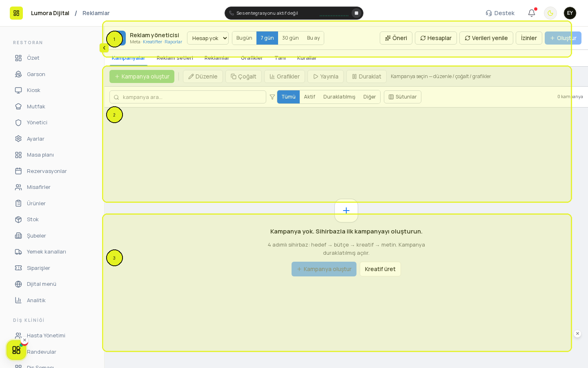Open the EY user avatar

570,13
